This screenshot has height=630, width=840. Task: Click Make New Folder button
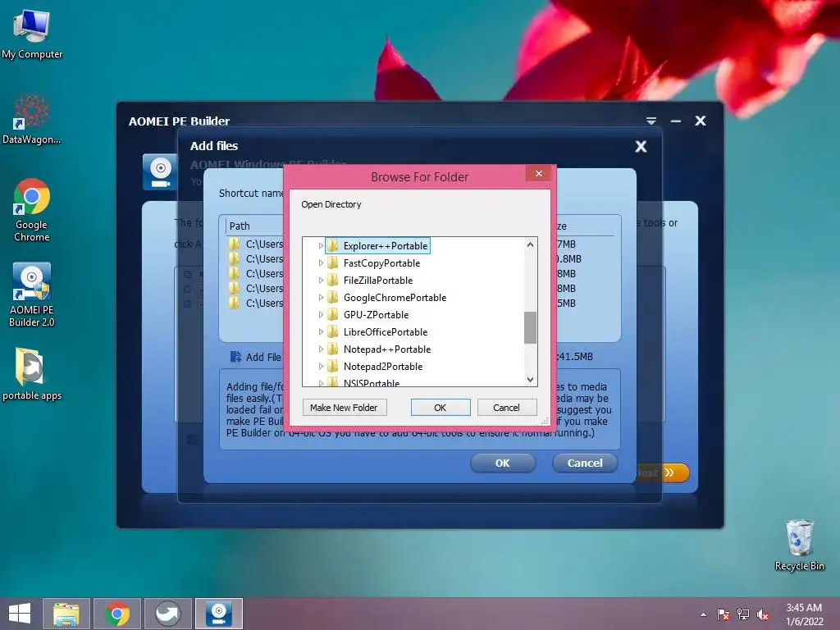click(x=345, y=408)
